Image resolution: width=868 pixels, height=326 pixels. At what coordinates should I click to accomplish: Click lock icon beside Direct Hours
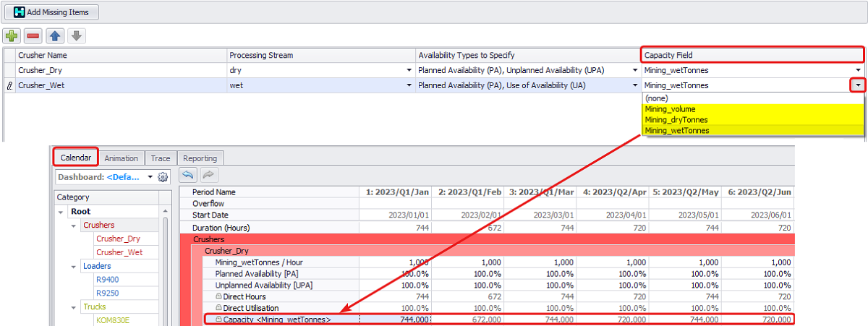pos(218,297)
